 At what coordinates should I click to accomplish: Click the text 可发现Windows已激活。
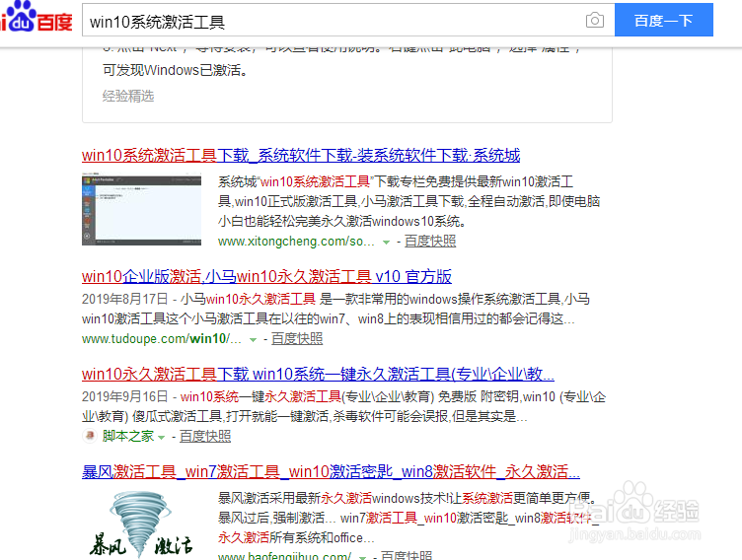click(x=175, y=70)
